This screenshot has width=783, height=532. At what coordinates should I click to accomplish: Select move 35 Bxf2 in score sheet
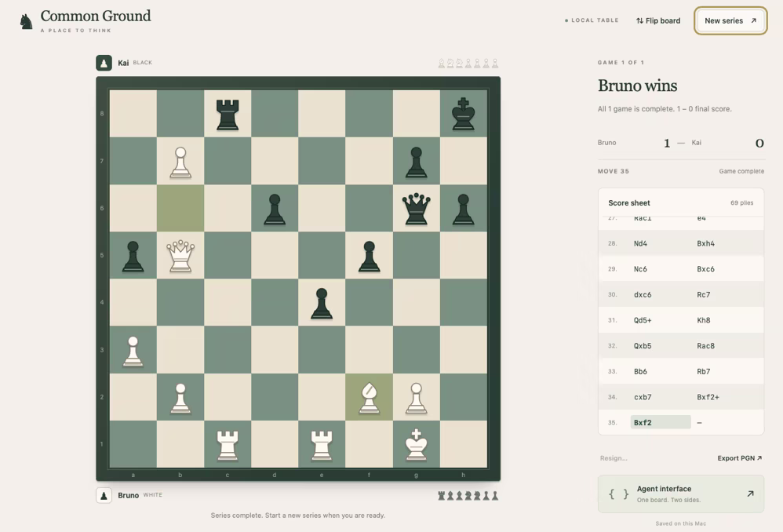pyautogui.click(x=661, y=423)
